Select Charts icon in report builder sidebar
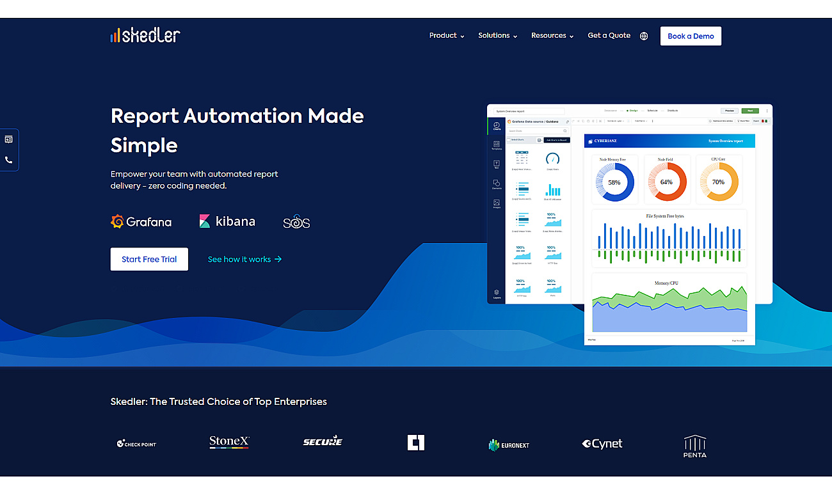Viewport: 832px width, 504px height. tap(497, 126)
